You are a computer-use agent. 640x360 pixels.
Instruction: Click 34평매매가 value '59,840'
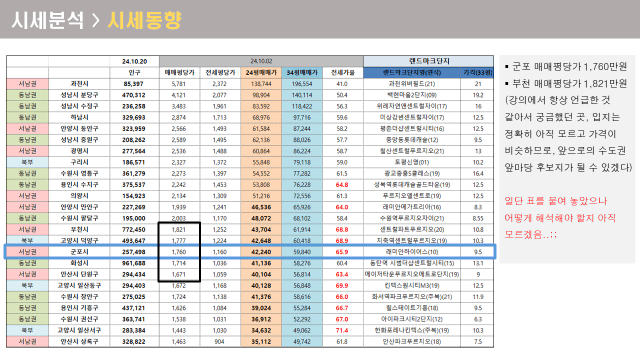coord(302,252)
